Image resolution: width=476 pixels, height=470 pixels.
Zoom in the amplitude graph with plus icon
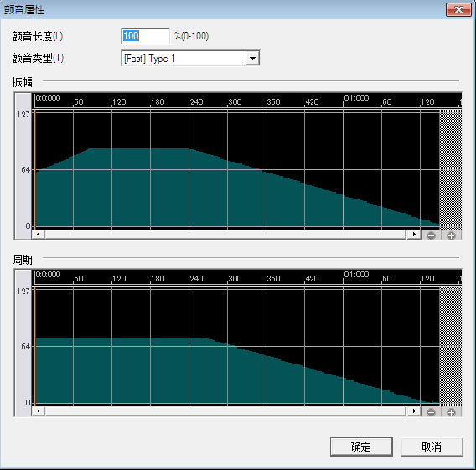point(451,235)
